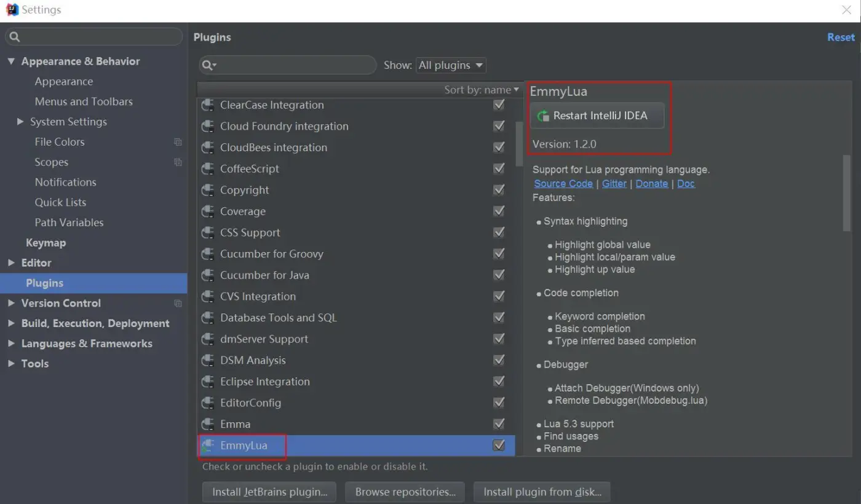Click the plugin list vertical scrollbar
861x504 pixels.
(519, 143)
